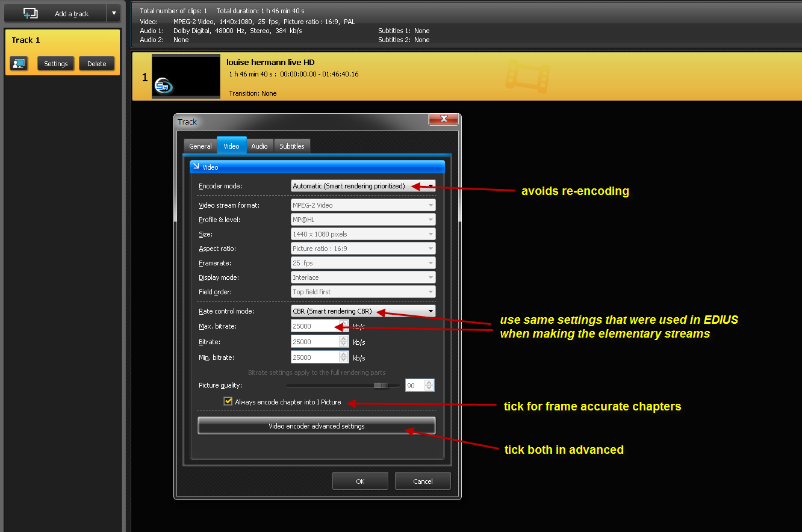Click the Min. bitrate spinner arrows
Image resolution: width=802 pixels, height=532 pixels.
(x=344, y=357)
